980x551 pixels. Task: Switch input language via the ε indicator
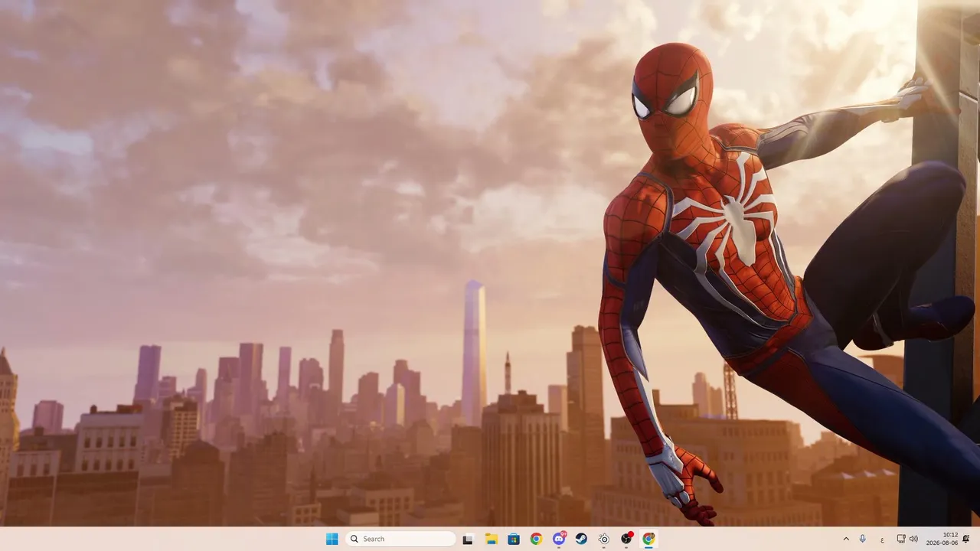click(883, 540)
